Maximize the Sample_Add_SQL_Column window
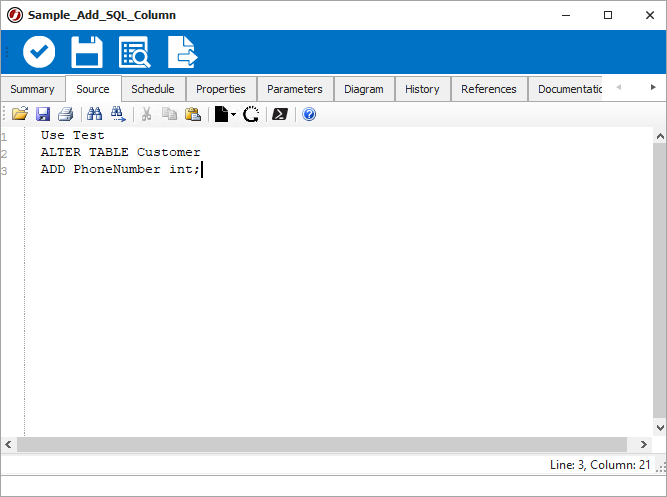Viewport: 667px width, 497px height. pos(608,15)
